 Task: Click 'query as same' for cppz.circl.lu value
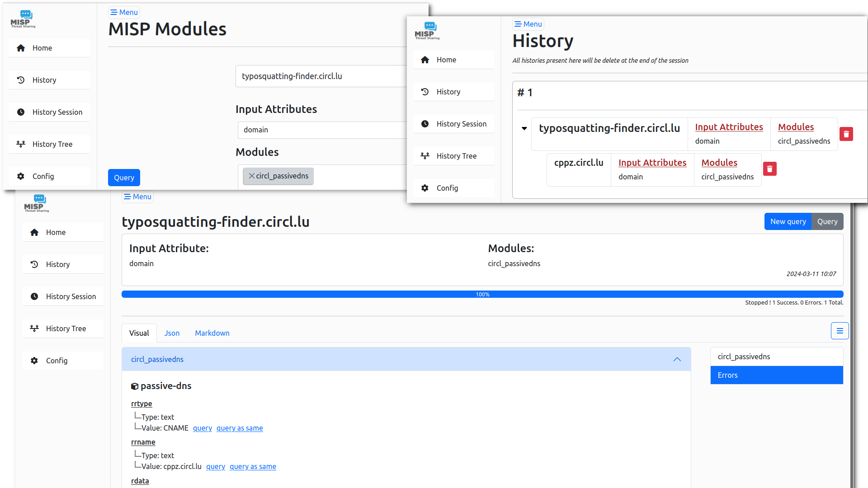253,467
